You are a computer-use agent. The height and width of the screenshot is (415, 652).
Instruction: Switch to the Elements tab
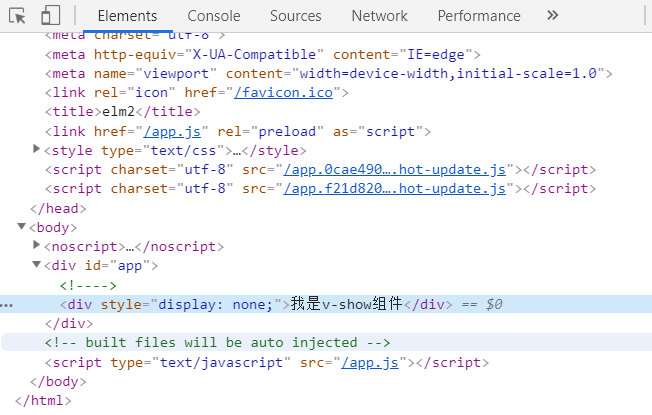[127, 16]
